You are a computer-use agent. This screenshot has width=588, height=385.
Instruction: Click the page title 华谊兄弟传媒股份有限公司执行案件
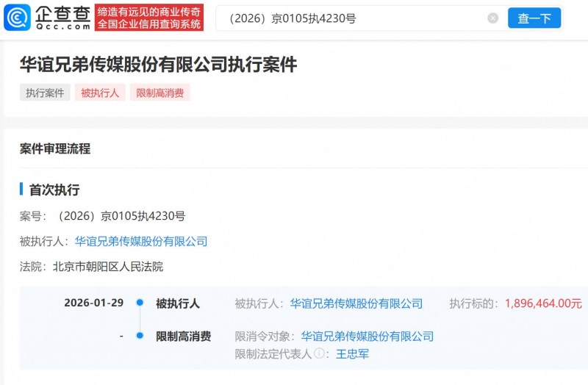[158, 64]
